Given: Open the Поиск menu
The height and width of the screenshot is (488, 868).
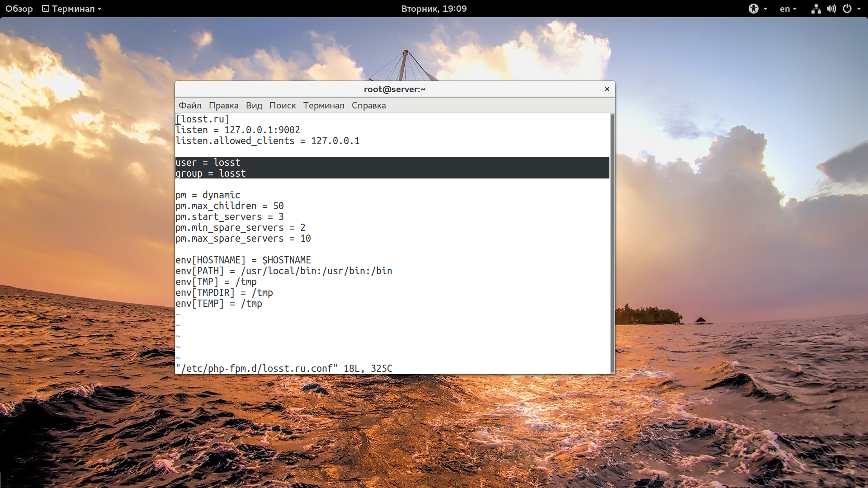Looking at the screenshot, I should (x=283, y=105).
